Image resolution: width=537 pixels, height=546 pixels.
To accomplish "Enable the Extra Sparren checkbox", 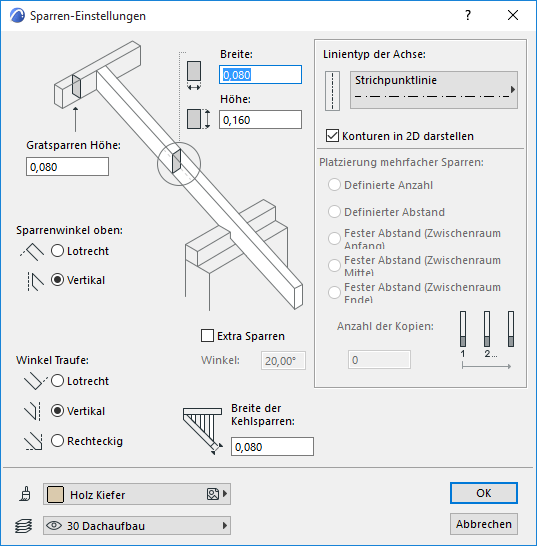I will (207, 336).
